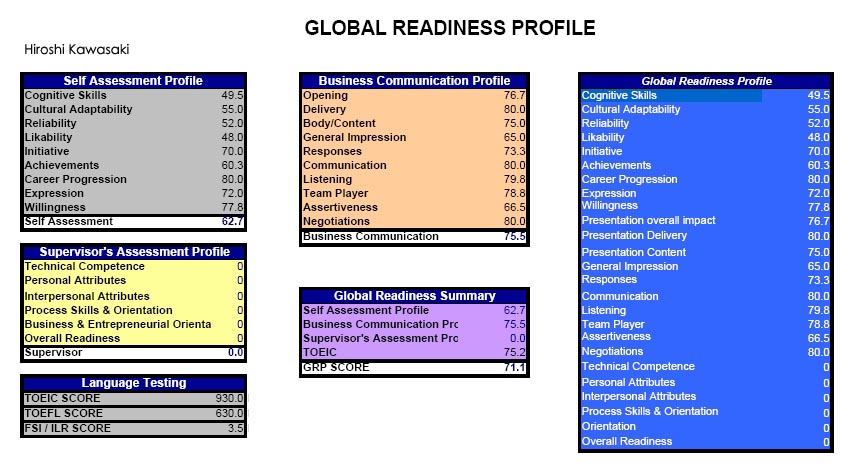Select Negotiations in blue Global Readiness table
This screenshot has width=857, height=476.
click(612, 351)
